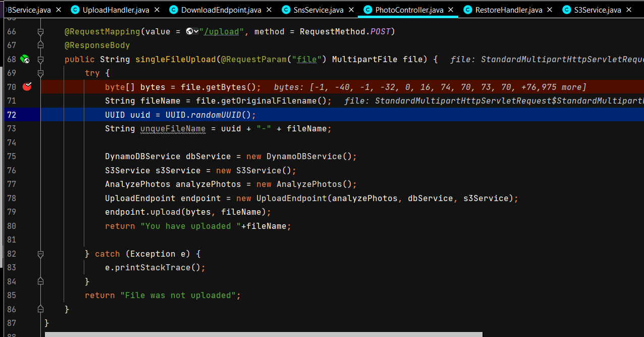Collapse the singleFileUpload method fold at line 68
Viewport: 644px width, 337px height.
click(x=41, y=60)
